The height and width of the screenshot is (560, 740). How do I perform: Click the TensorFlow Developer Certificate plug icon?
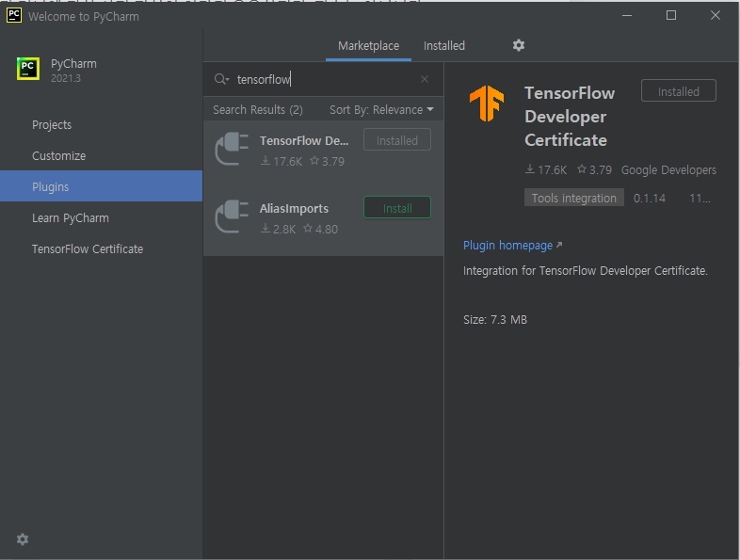[232, 149]
